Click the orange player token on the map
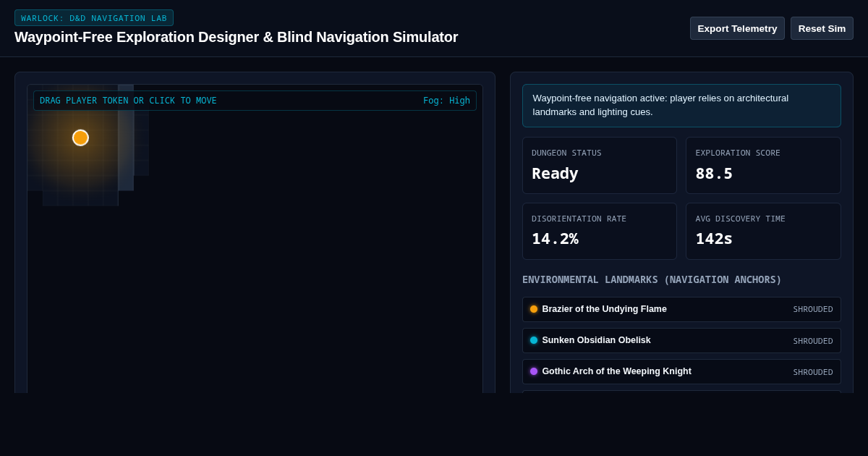This screenshot has height=456, width=868. [x=80, y=138]
